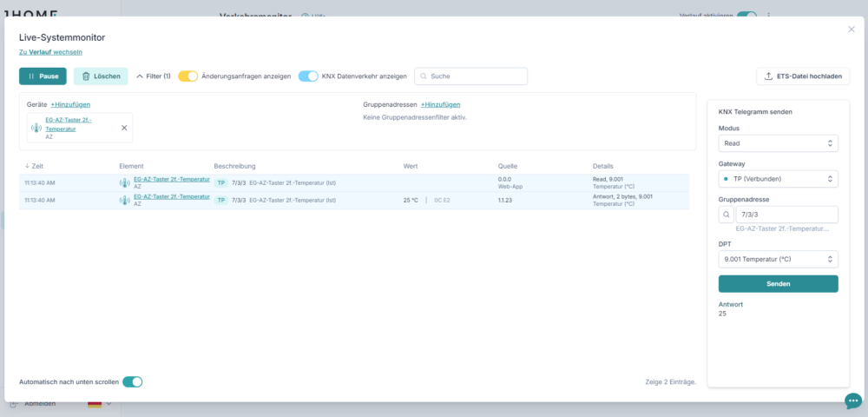Click the Gruppenadresse search magnifier icon

pos(727,215)
